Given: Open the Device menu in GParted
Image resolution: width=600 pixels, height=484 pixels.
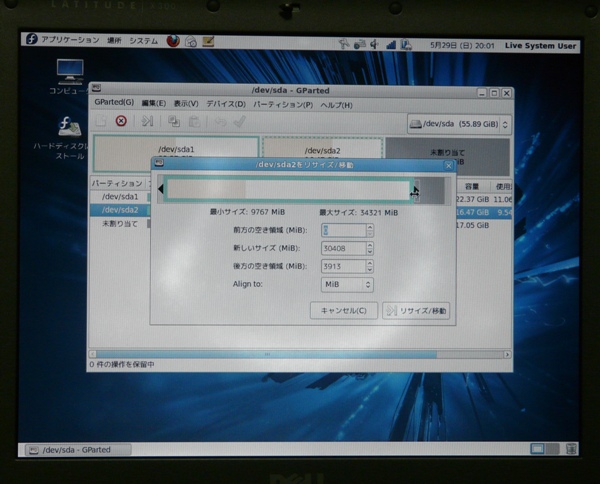Looking at the screenshot, I should click(x=225, y=104).
